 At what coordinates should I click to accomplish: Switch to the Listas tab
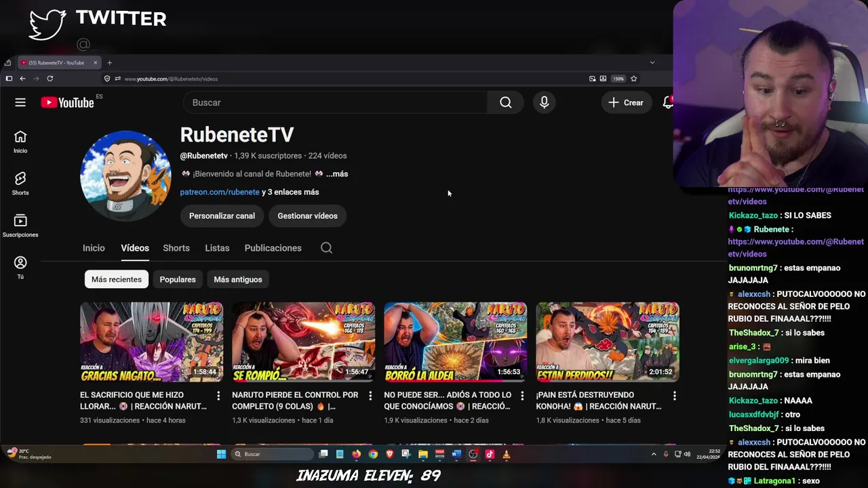[x=217, y=248]
